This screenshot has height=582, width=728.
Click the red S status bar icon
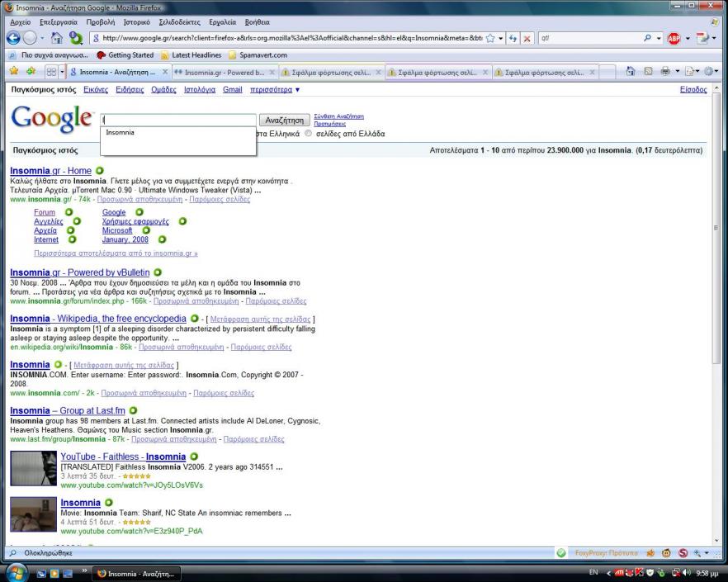[x=683, y=553]
